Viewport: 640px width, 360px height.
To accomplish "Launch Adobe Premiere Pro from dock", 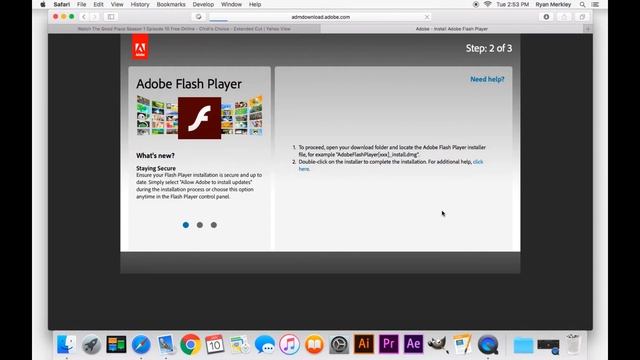I will 389,344.
